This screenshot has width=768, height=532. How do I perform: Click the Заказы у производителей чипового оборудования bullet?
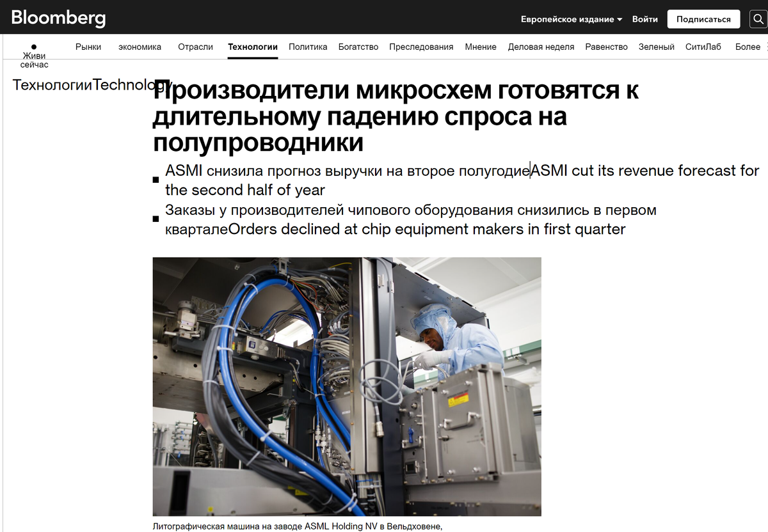click(x=411, y=219)
